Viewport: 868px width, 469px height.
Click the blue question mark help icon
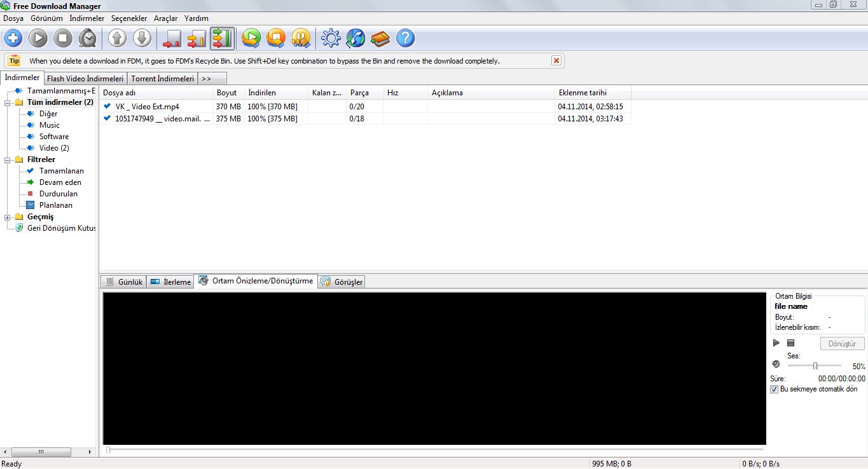point(405,38)
